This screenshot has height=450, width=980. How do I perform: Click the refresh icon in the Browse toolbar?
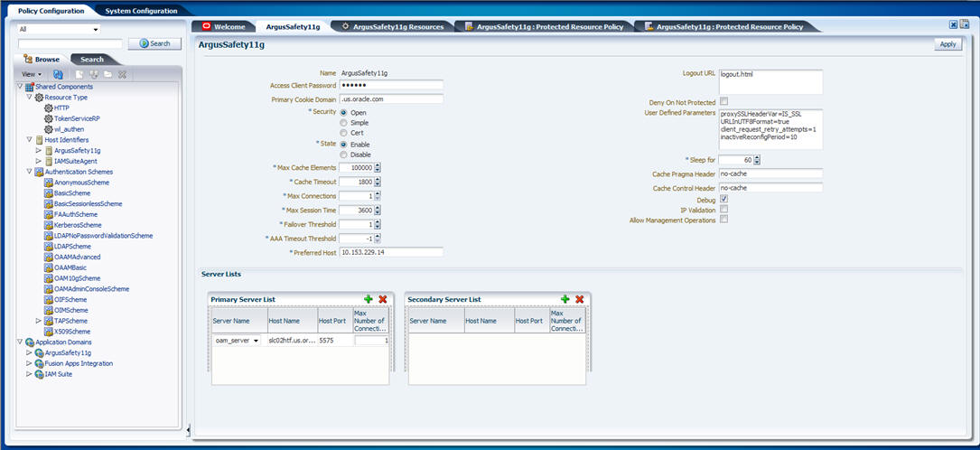pos(58,74)
